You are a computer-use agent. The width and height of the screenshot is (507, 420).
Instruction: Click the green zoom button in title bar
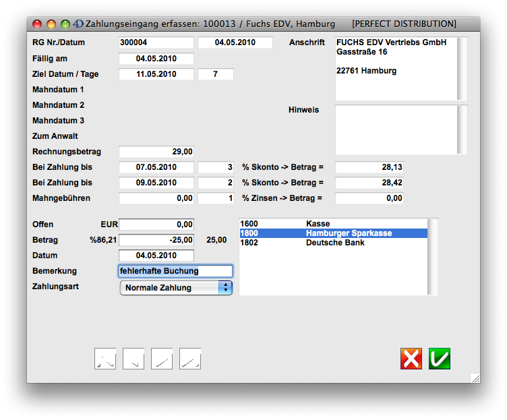pyautogui.click(x=65, y=24)
